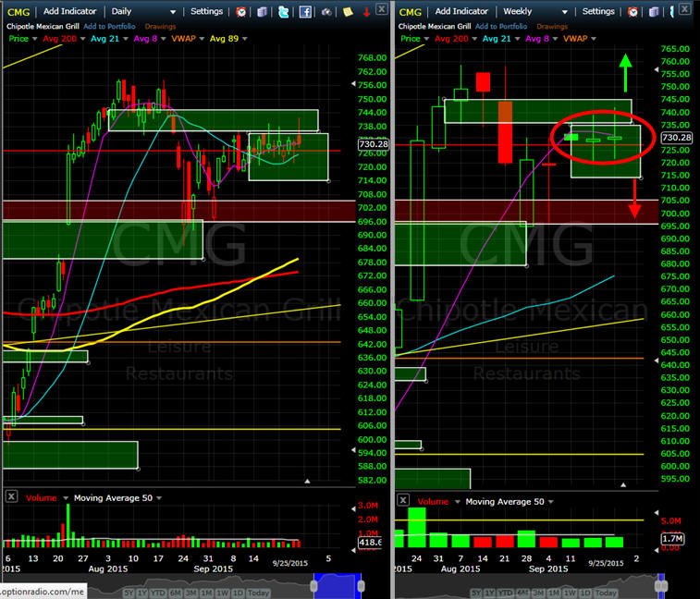This screenshot has height=599, width=700.
Task: Open Drawings in Weekly chart
Action: pyautogui.click(x=552, y=26)
